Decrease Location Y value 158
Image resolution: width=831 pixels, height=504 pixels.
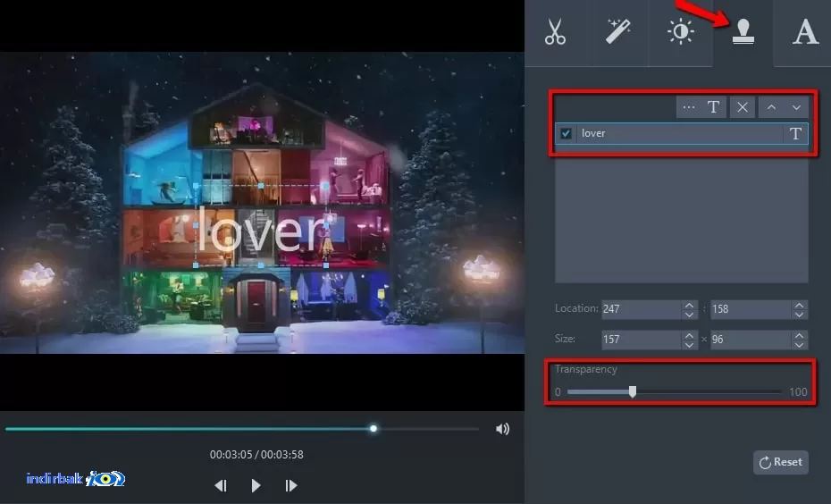[799, 314]
